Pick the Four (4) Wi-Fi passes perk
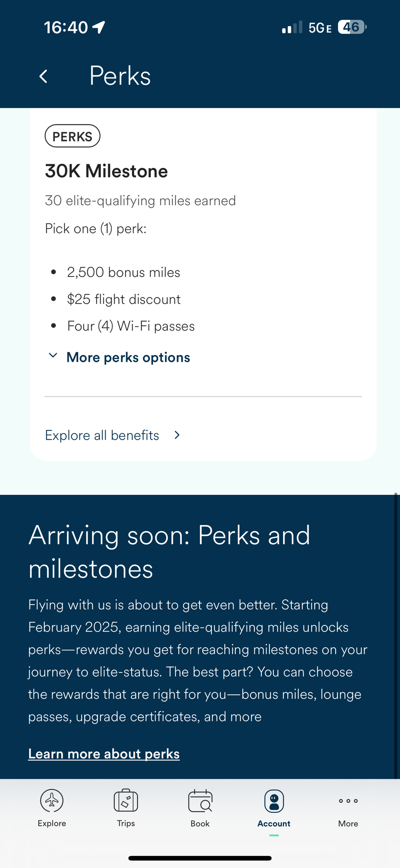The height and width of the screenshot is (868, 400). [x=131, y=326]
